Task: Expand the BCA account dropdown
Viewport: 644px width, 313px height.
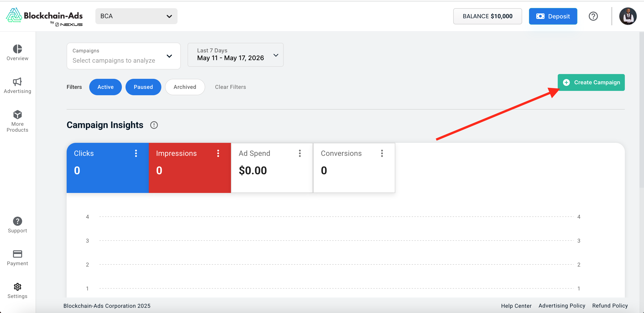Action: pyautogui.click(x=136, y=16)
